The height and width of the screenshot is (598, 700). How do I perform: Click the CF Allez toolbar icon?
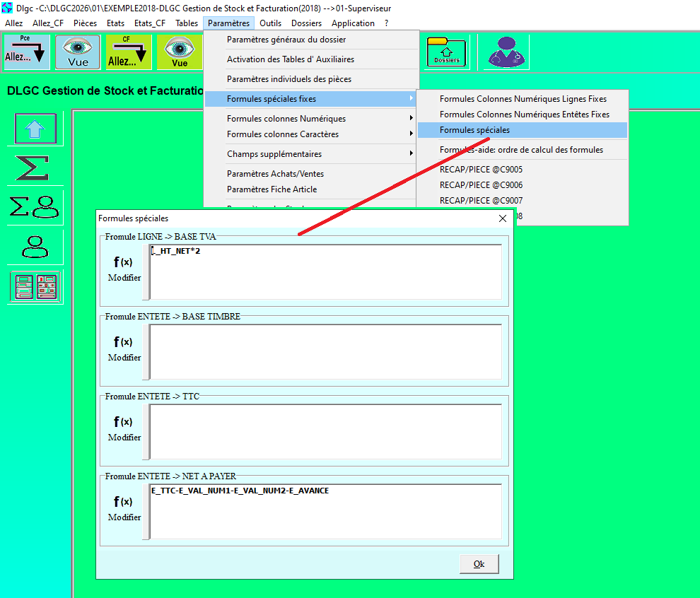click(x=129, y=52)
